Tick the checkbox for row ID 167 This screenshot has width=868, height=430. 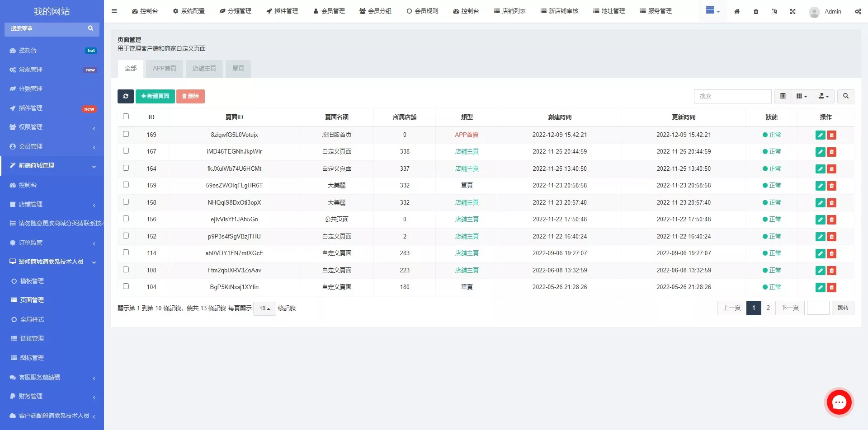point(126,151)
